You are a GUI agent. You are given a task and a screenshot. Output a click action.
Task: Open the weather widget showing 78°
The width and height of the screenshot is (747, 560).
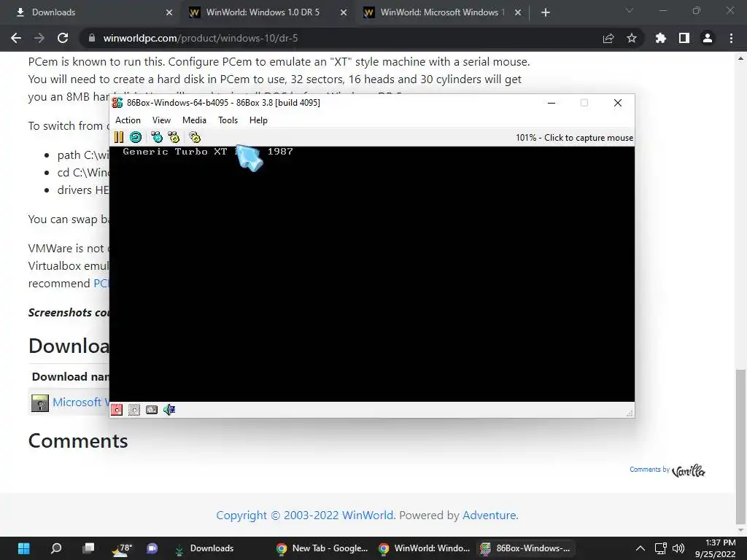[122, 548]
